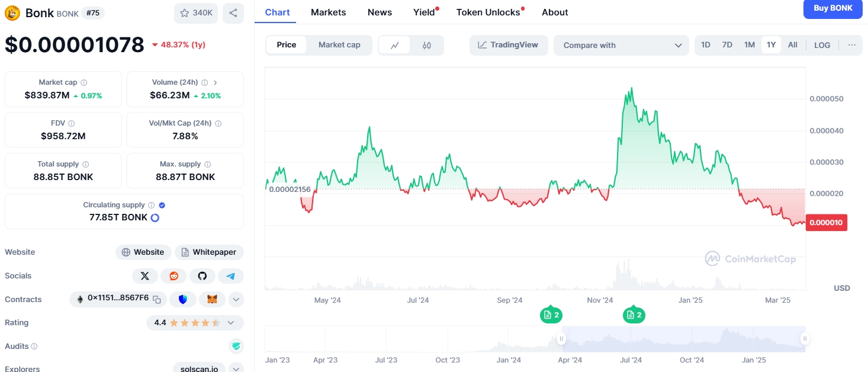868x372 pixels.
Task: Click the blue shield contract icon
Action: [x=183, y=300]
